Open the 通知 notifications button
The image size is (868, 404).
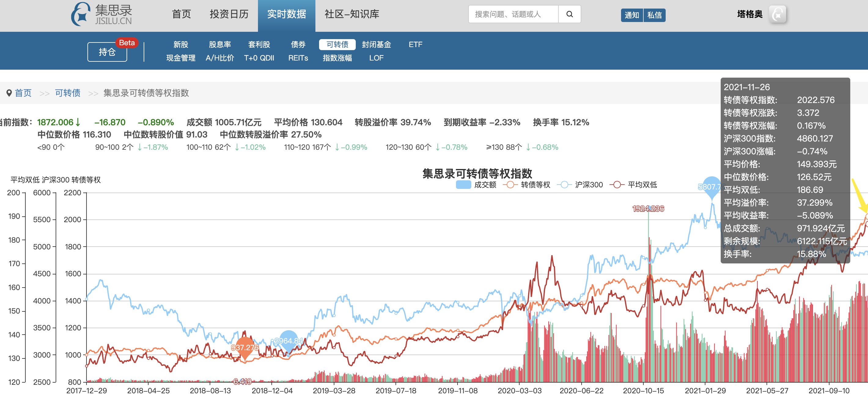click(631, 15)
